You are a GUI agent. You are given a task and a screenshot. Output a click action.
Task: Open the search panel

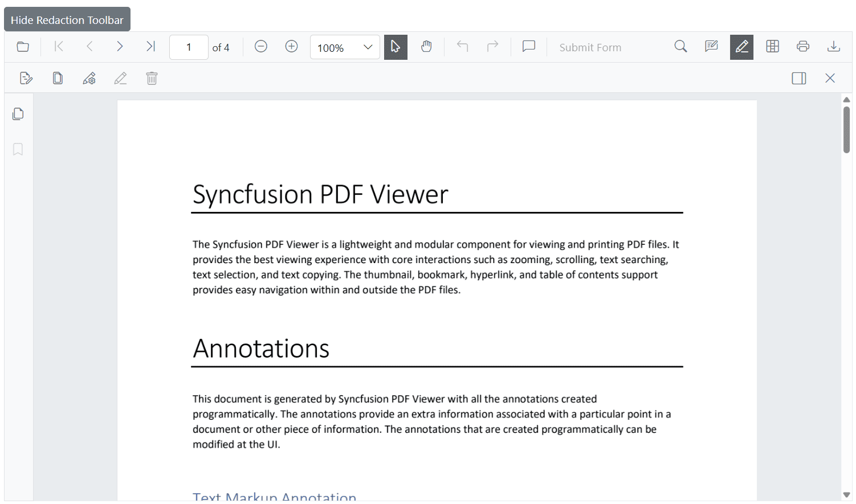pos(680,47)
